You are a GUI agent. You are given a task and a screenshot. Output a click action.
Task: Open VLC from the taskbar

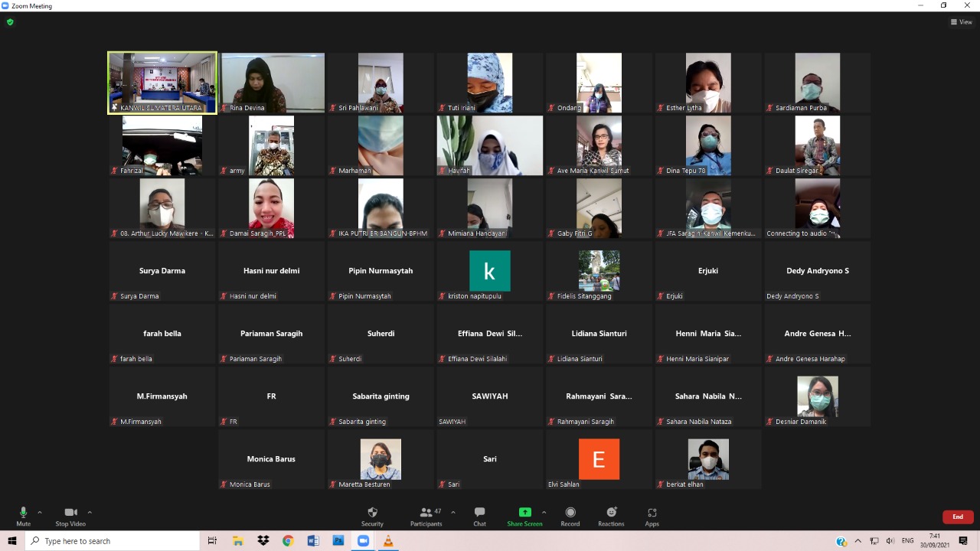click(x=387, y=541)
